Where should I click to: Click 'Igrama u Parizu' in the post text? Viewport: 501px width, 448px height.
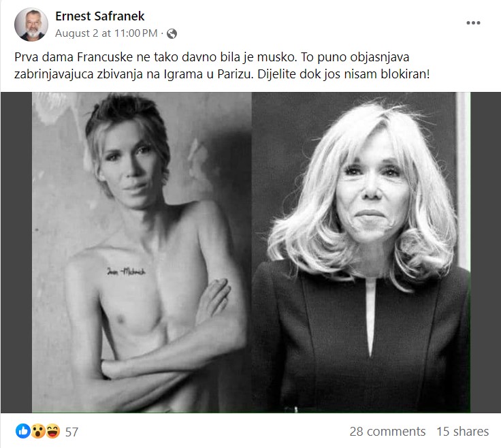[208, 74]
